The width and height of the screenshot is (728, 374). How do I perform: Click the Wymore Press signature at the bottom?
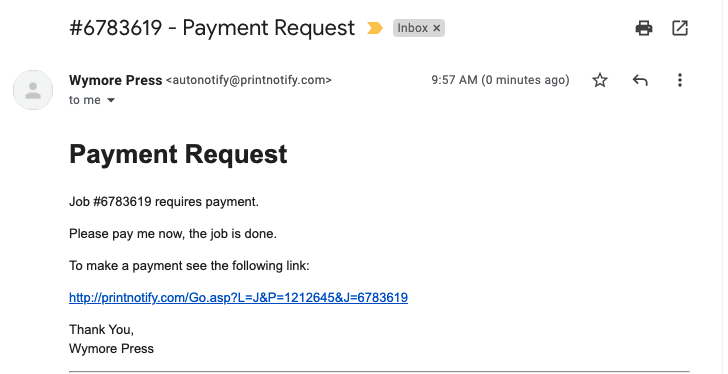tap(111, 348)
